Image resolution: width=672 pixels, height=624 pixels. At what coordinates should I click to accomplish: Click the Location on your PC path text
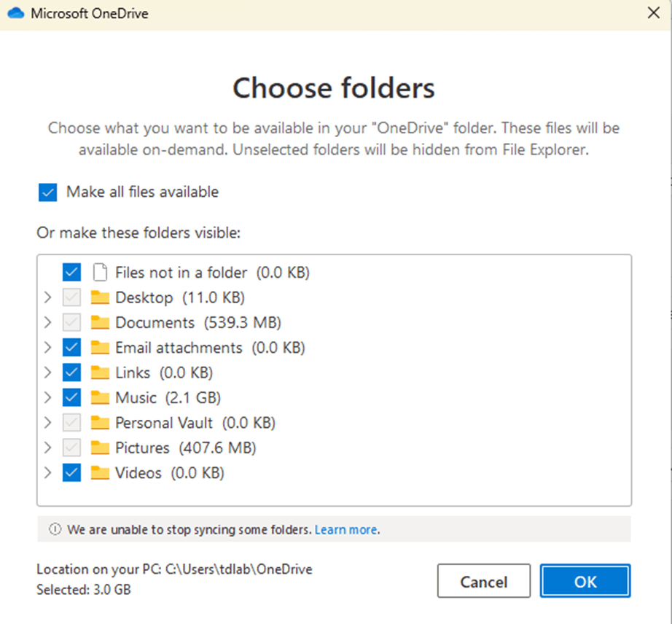click(x=174, y=569)
